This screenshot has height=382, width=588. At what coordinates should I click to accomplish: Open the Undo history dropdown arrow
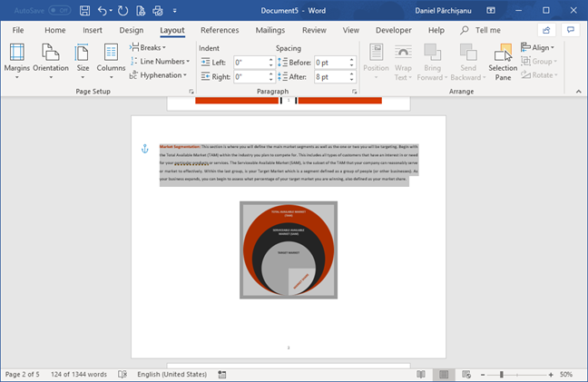point(111,11)
